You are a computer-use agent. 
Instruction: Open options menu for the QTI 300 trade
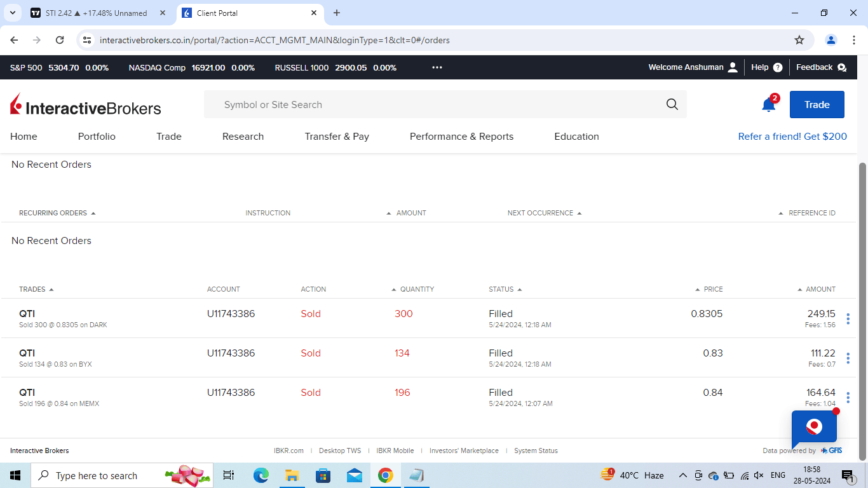[848, 319]
